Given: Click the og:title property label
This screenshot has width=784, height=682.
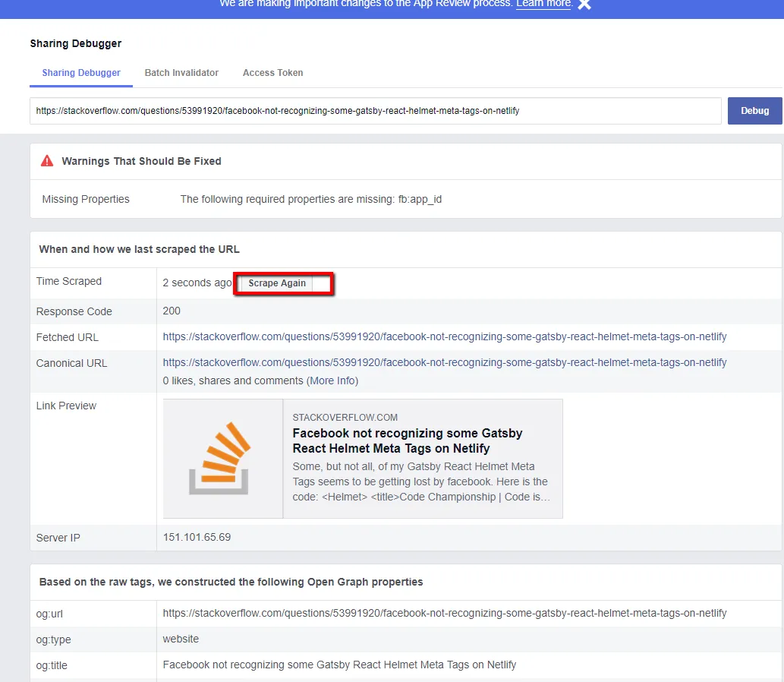Looking at the screenshot, I should coord(52,665).
